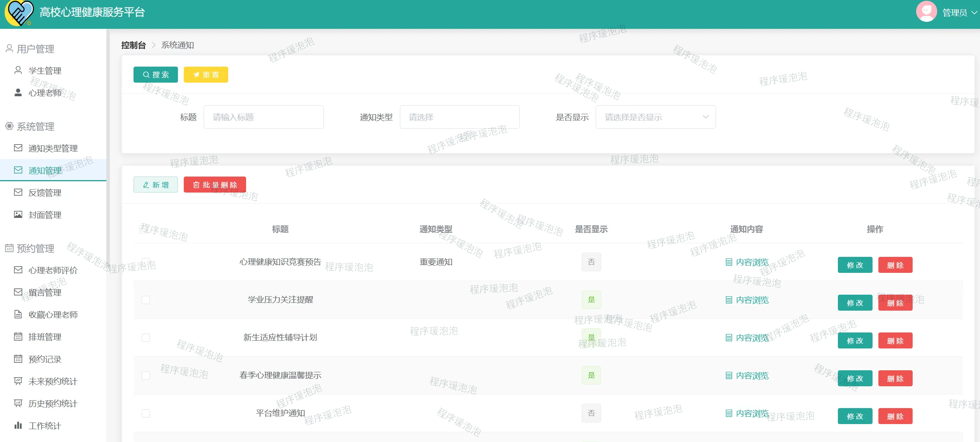Image resolution: width=980 pixels, height=442 pixels.
Task: Click the admin avatar picture
Action: tap(926, 12)
